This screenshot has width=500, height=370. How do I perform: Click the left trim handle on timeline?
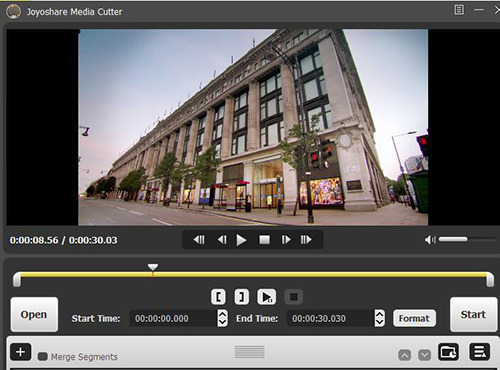point(17,279)
